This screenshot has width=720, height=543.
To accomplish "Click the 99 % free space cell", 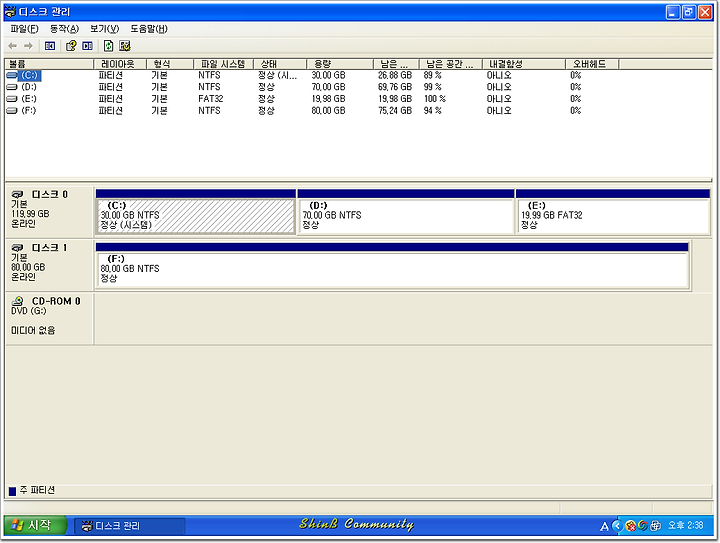I will pyautogui.click(x=433, y=87).
